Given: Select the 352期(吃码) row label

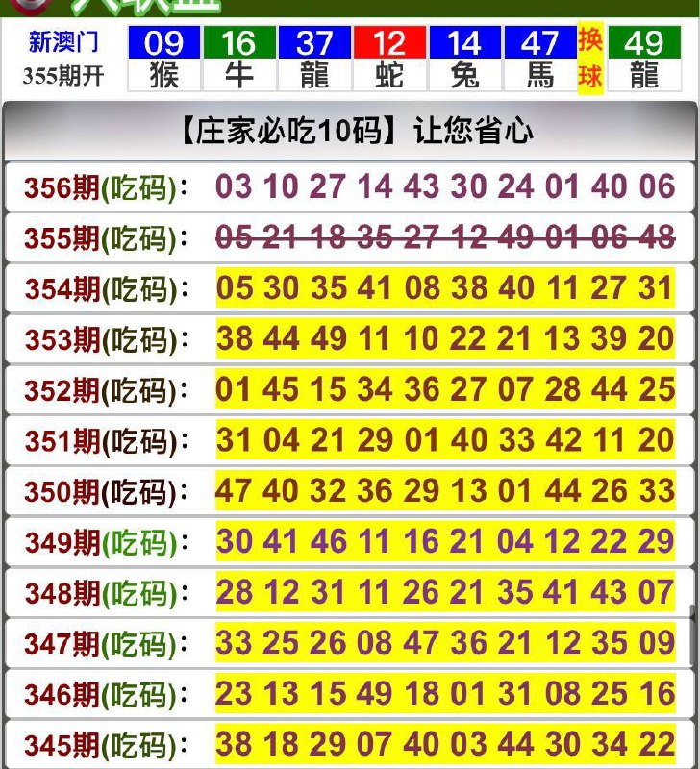Looking at the screenshot, I should click(106, 391).
